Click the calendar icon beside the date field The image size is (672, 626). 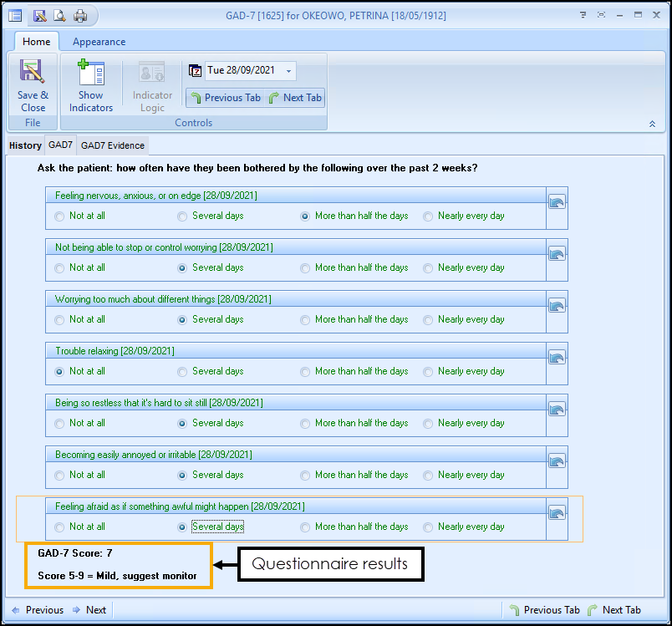[x=196, y=71]
